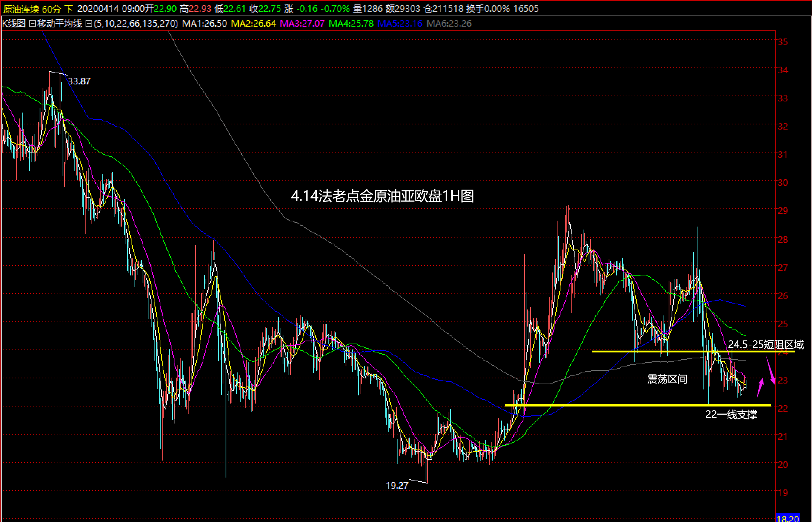Screen dimensions: 812x522
Task: Select the blue MA5:23.16 label
Action: (x=400, y=24)
